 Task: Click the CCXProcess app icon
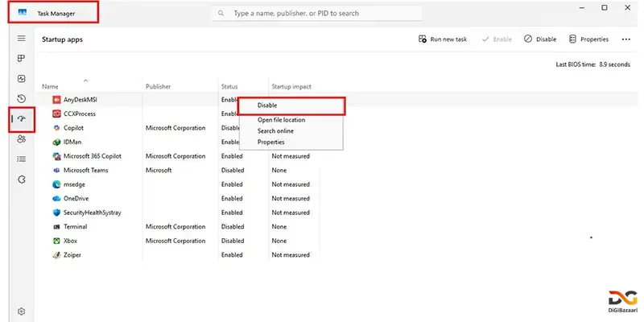point(56,114)
